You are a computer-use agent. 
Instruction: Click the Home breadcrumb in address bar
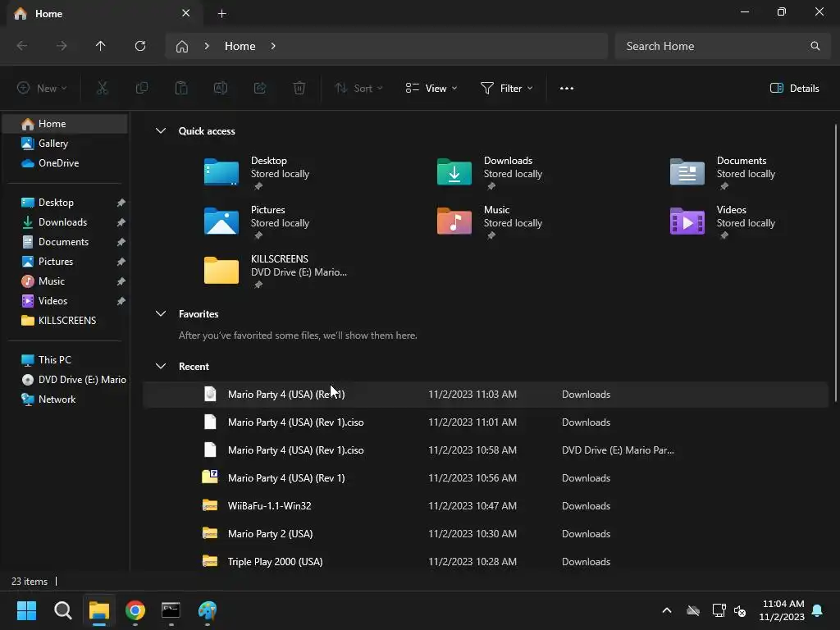(240, 46)
